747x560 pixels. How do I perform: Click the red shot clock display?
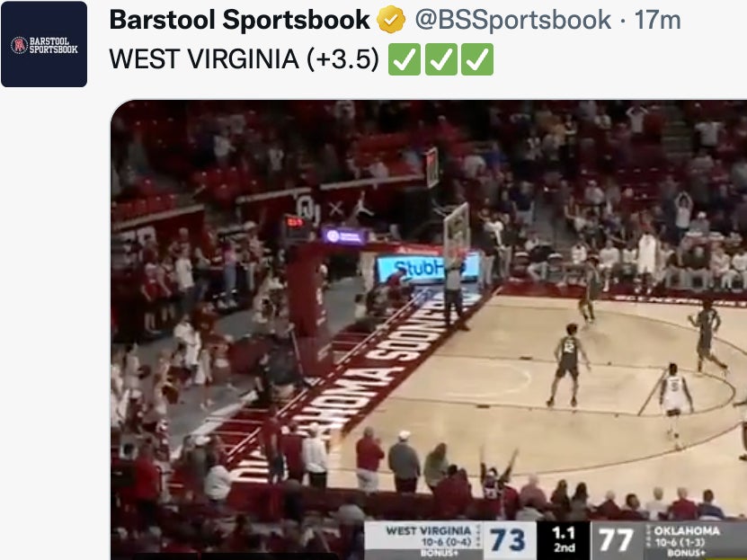pyautogui.click(x=295, y=222)
